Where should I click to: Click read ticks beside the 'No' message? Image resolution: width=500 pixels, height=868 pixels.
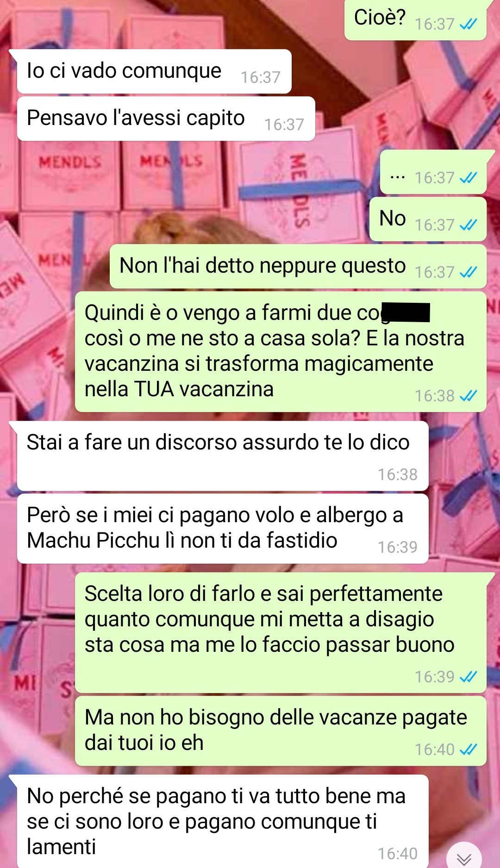468,225
